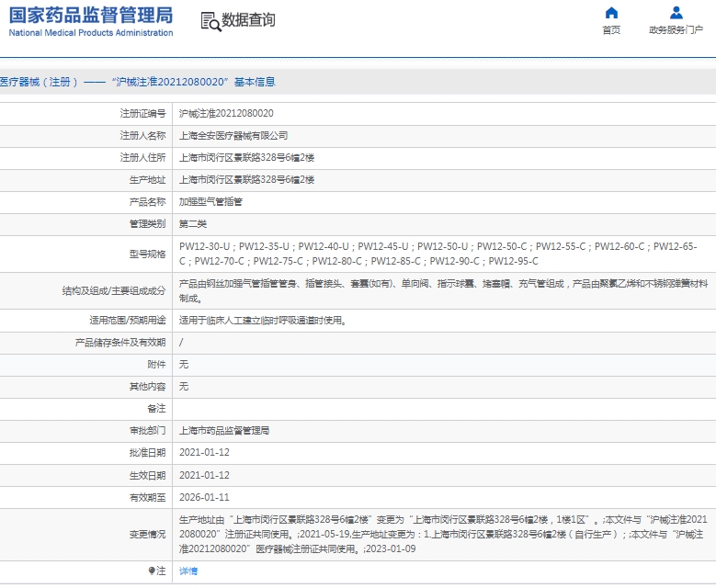The image size is (716, 588).
Task: Click the 管理类别 label
Action: tap(147, 223)
